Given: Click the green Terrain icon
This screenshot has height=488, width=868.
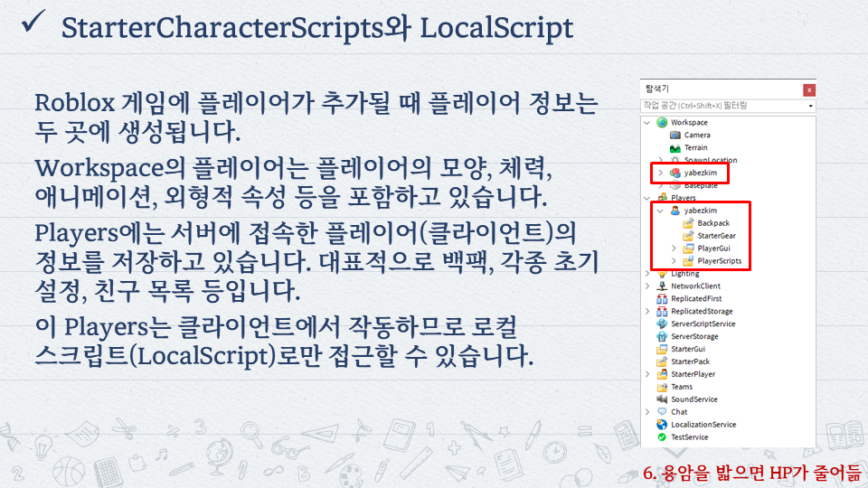Looking at the screenshot, I should pyautogui.click(x=675, y=147).
